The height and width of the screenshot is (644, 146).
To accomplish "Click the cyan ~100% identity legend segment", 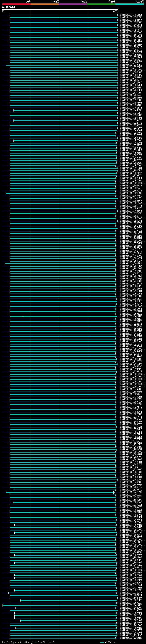I will coord(130,4).
